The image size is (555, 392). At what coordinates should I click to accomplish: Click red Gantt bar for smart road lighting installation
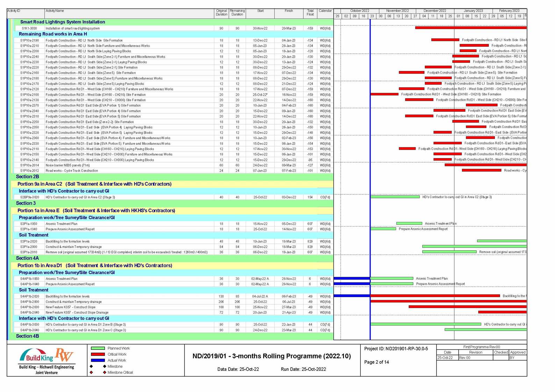[x=471, y=28]
